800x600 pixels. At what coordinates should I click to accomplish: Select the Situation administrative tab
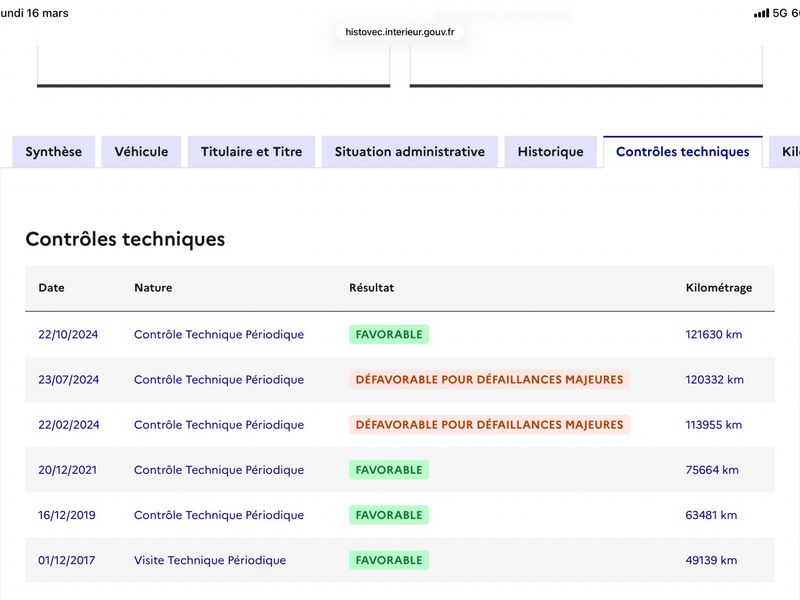pyautogui.click(x=410, y=152)
